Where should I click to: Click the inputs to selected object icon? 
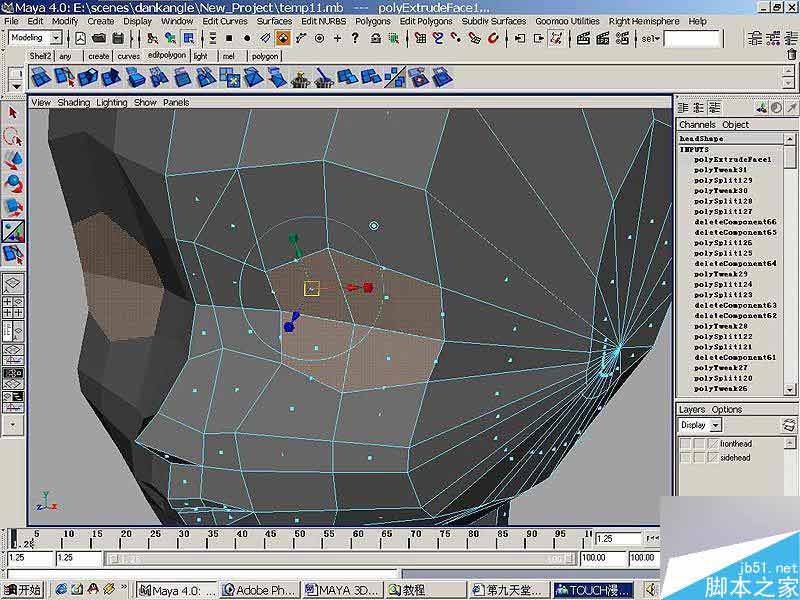click(x=520, y=38)
